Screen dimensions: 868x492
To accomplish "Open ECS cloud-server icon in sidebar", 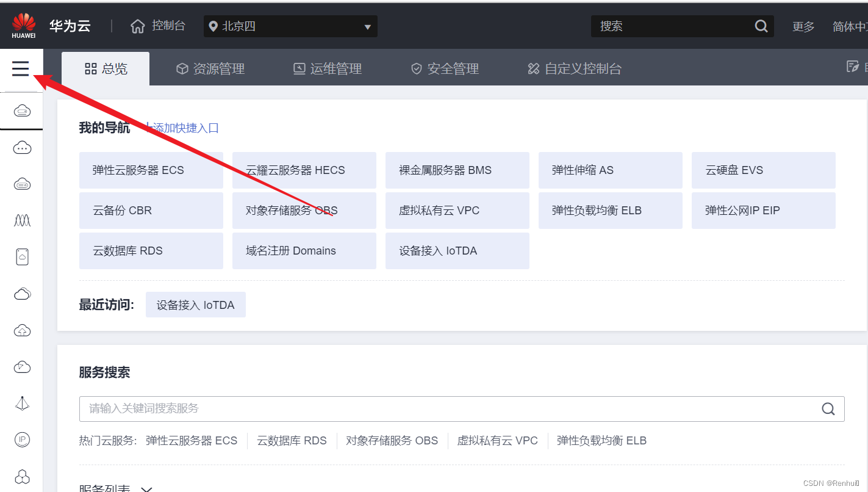I will [x=22, y=111].
